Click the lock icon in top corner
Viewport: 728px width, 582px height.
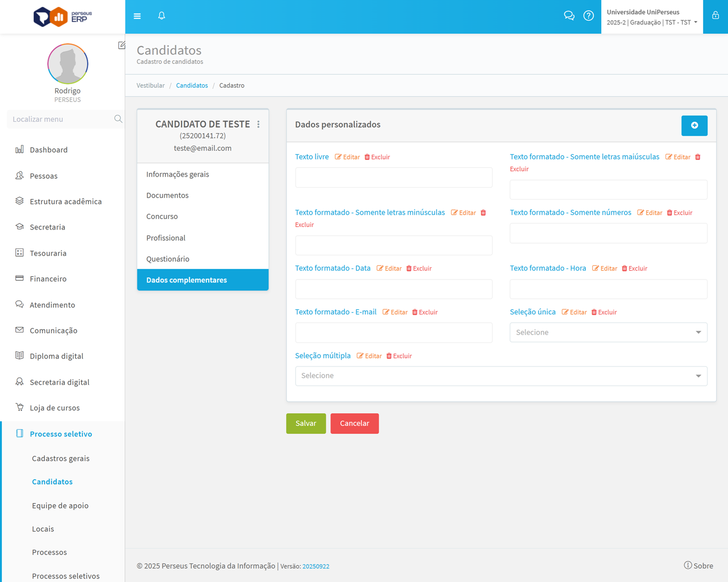(x=715, y=16)
